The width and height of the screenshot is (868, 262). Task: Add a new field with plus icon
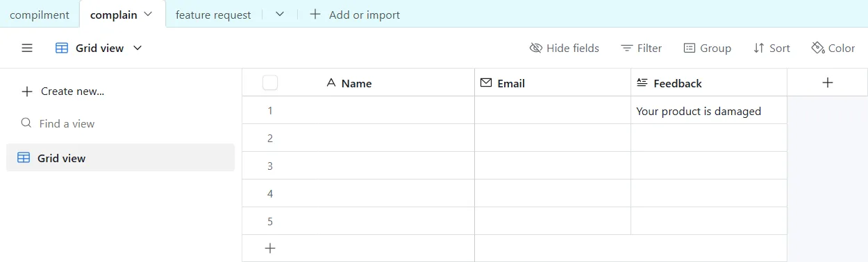[827, 82]
